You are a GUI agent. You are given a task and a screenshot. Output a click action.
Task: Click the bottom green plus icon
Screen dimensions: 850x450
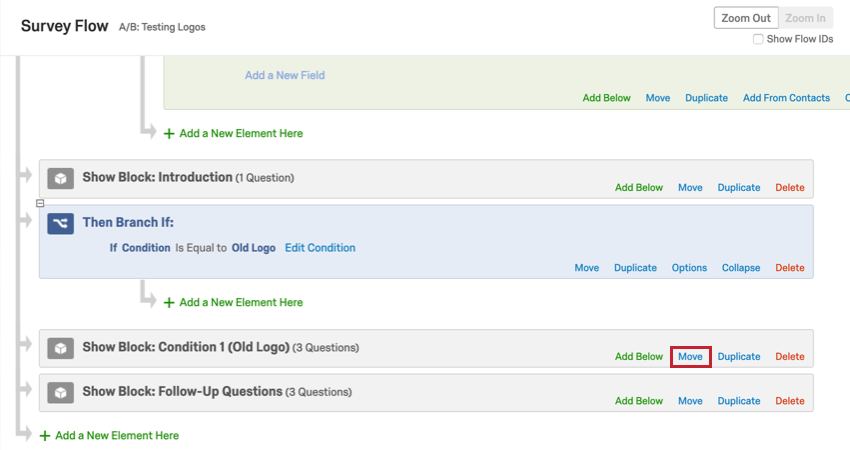tap(45, 436)
